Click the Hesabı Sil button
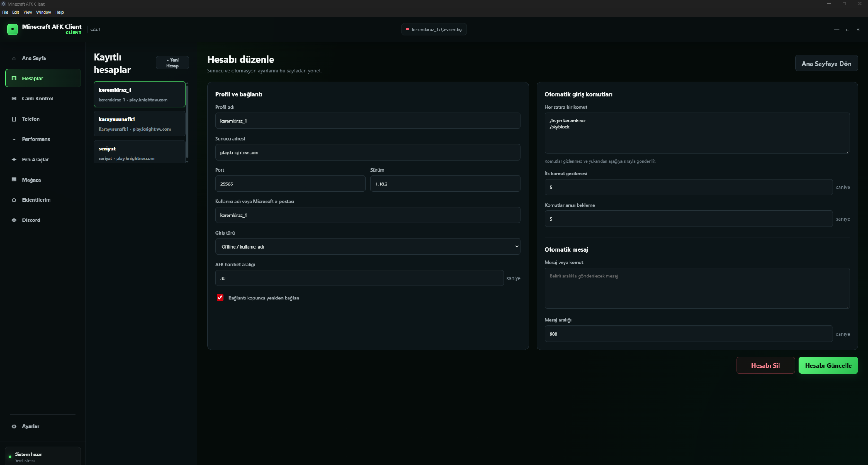 (x=765, y=365)
